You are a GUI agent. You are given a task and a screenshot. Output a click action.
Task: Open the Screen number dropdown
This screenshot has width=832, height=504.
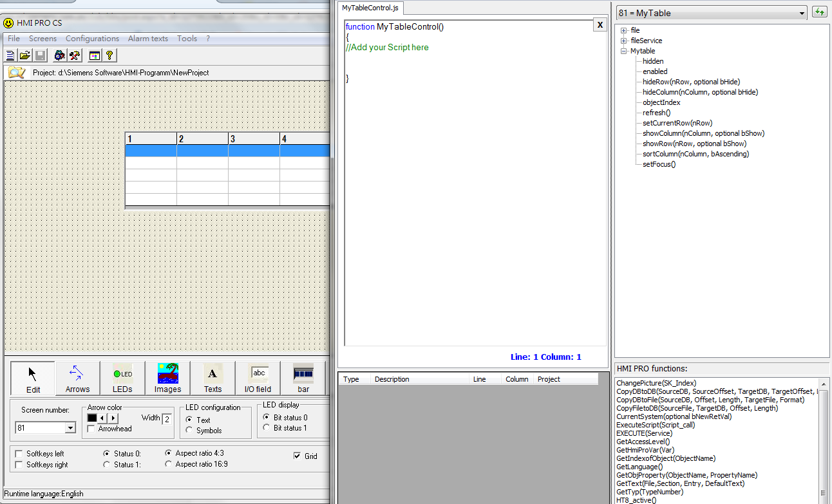pyautogui.click(x=70, y=428)
